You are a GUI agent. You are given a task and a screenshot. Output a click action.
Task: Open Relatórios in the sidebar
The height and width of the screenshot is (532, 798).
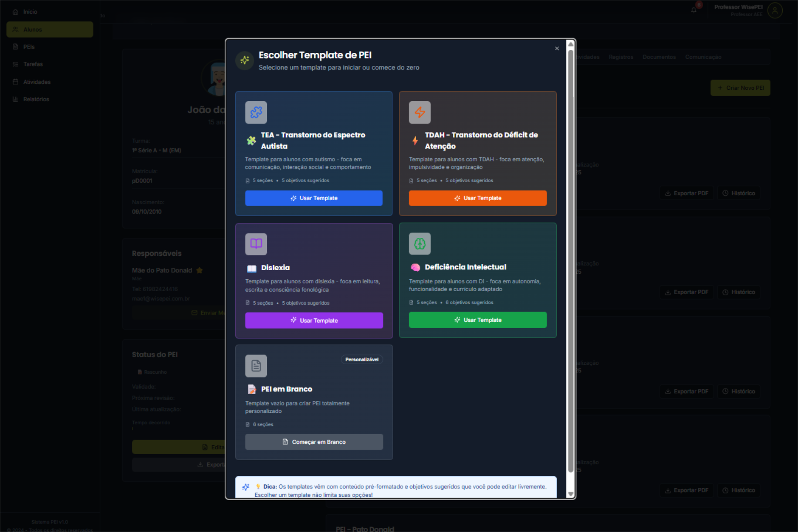point(36,99)
